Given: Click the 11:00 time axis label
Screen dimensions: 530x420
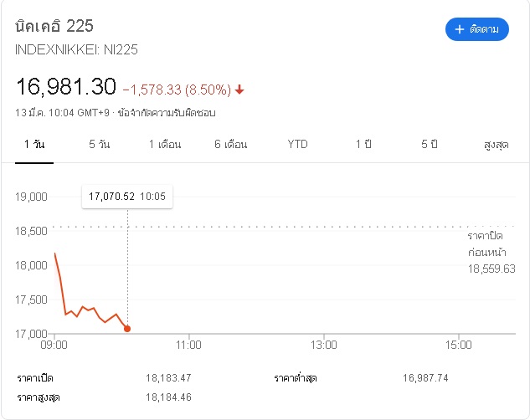Looking at the screenshot, I should [189, 344].
